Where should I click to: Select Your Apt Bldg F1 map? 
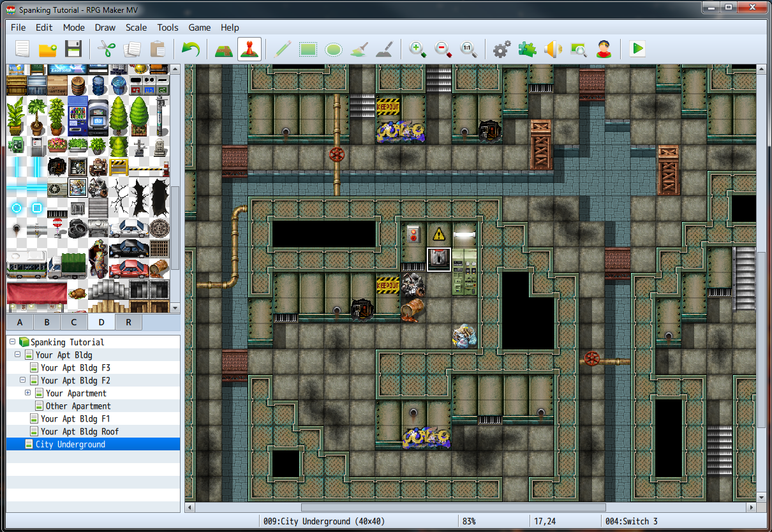point(75,418)
